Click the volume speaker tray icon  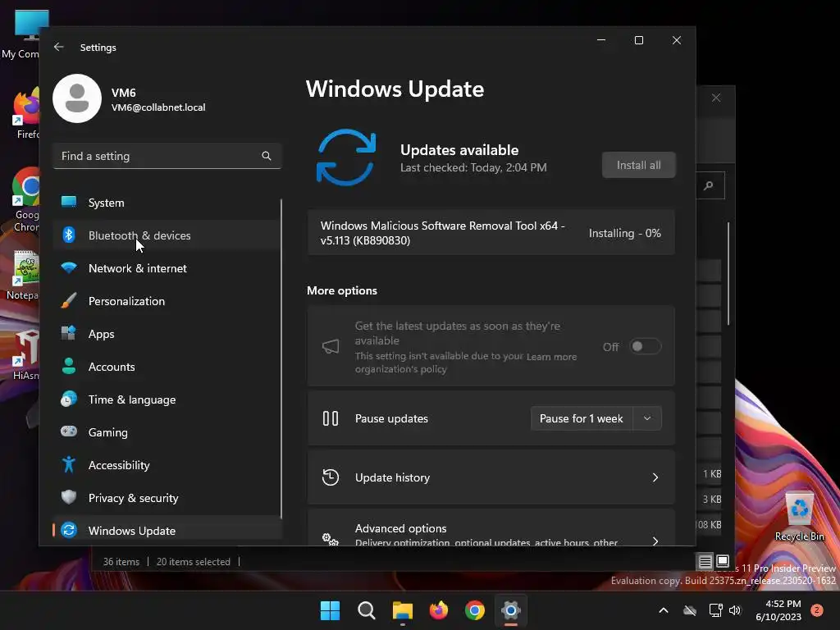coord(735,610)
